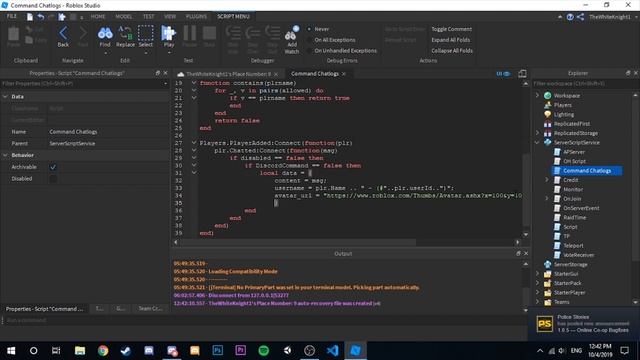Click Expand All Folds action
This screenshot has height=360, width=640.
451,40
